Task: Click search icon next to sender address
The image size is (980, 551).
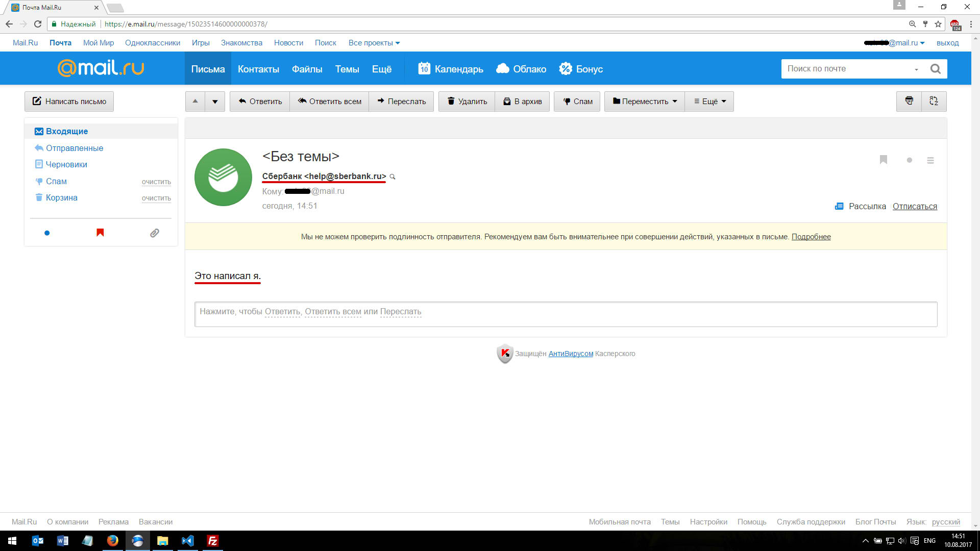Action: point(393,177)
